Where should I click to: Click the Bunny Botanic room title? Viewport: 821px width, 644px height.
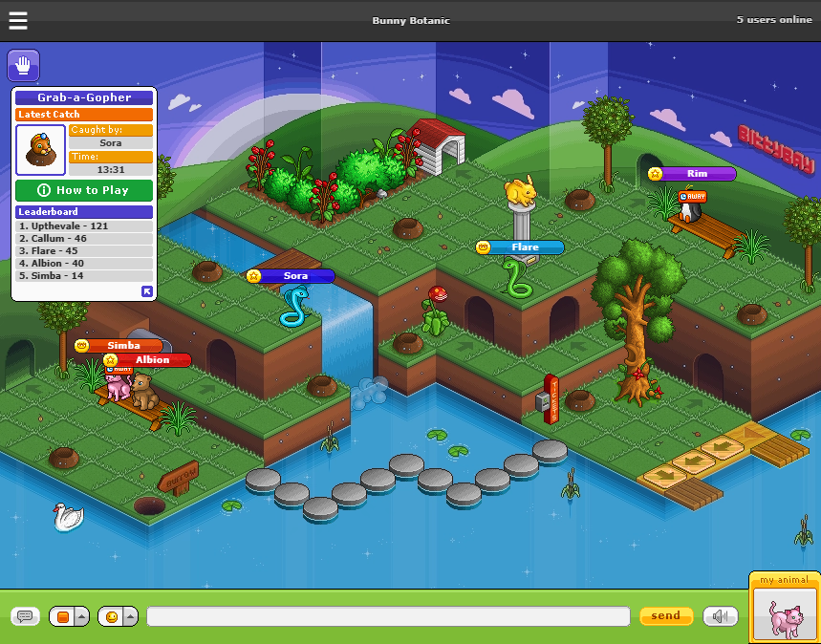411,20
